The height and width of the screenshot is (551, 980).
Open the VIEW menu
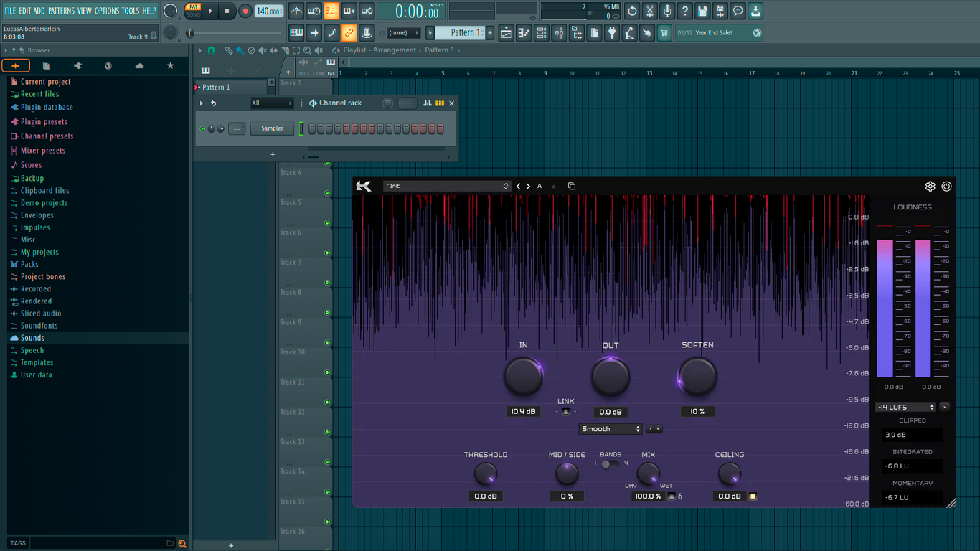pyautogui.click(x=85, y=11)
